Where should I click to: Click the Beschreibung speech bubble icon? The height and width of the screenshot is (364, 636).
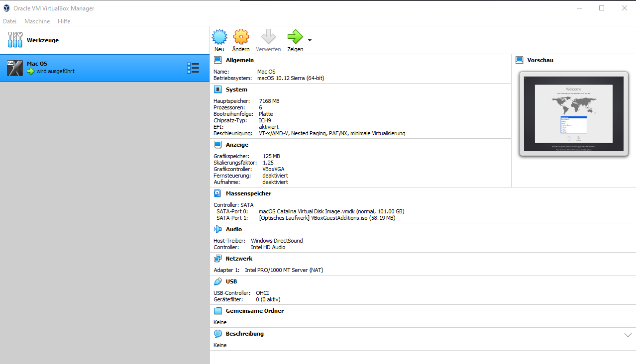point(217,334)
